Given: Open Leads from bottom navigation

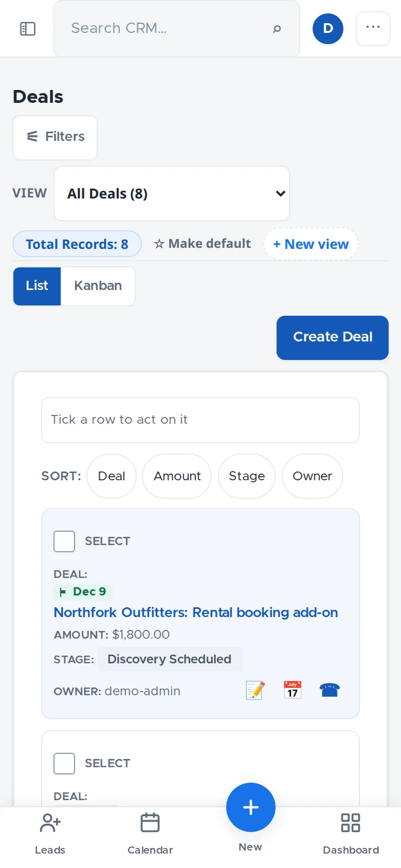Looking at the screenshot, I should pos(50,834).
